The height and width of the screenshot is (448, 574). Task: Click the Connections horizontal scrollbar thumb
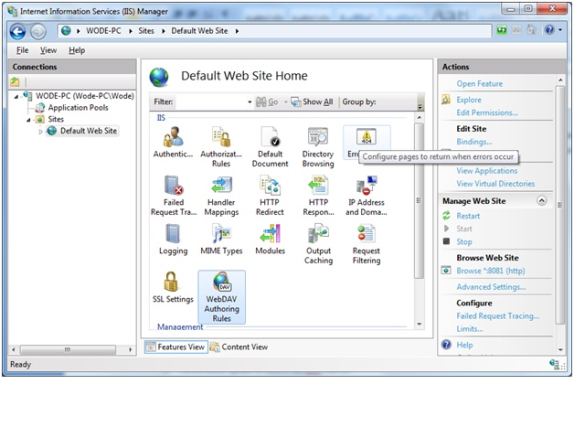tap(68, 350)
